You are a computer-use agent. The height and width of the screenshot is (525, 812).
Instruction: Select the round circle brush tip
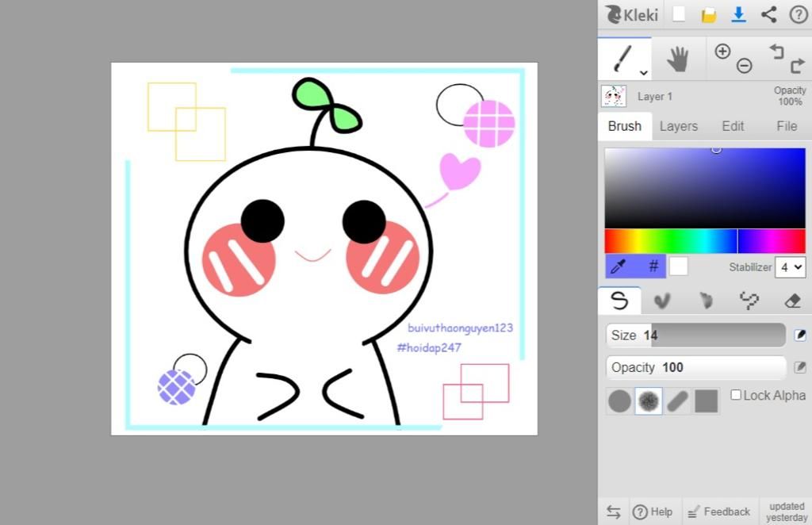click(620, 400)
